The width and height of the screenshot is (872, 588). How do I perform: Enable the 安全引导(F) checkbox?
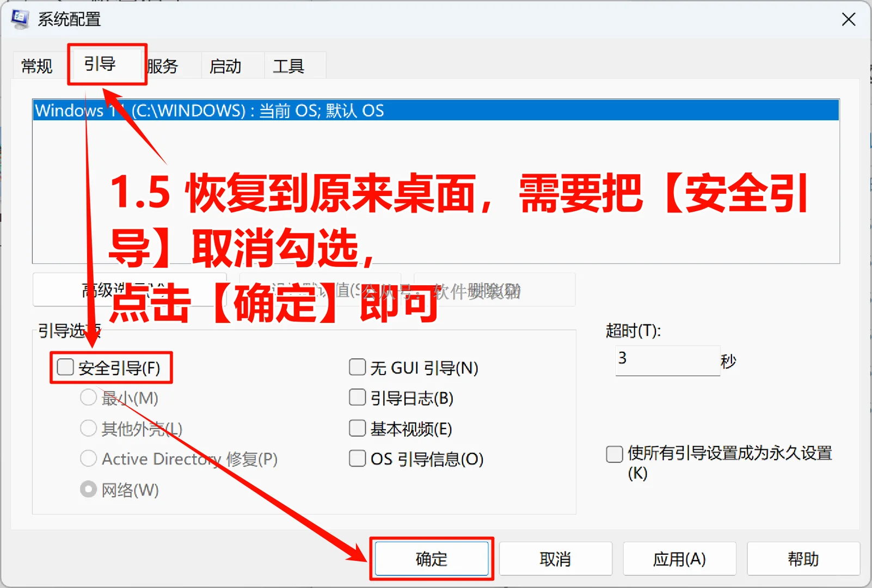coord(65,367)
